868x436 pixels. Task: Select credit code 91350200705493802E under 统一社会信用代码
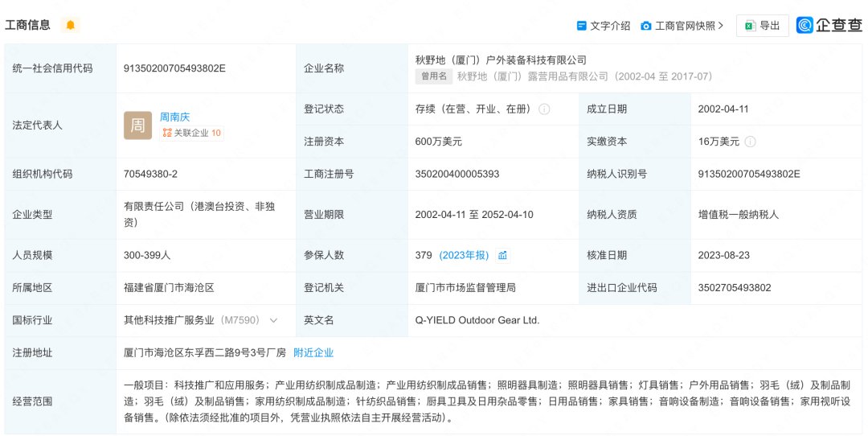(174, 68)
